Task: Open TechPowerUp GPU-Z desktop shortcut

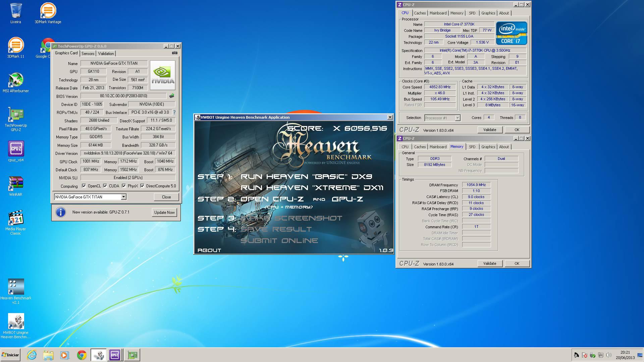Action: tap(15, 119)
